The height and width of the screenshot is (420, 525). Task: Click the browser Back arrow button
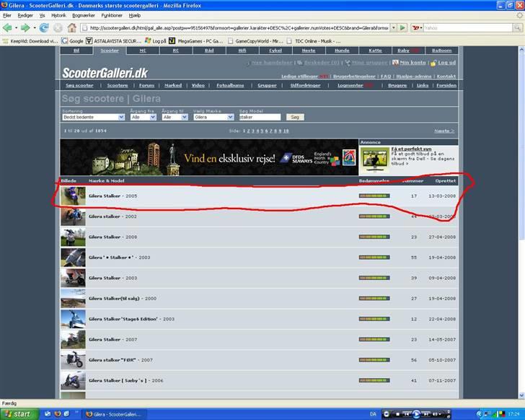pos(8,27)
